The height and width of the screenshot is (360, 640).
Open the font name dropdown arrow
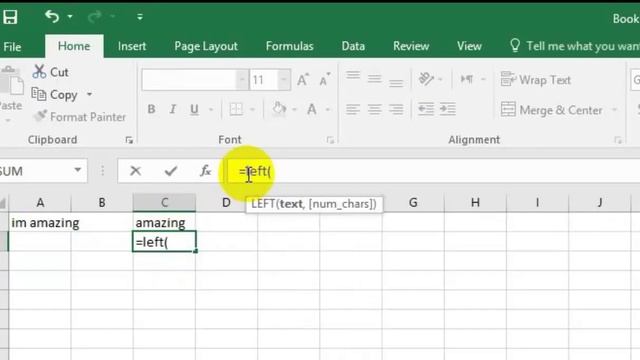click(242, 80)
